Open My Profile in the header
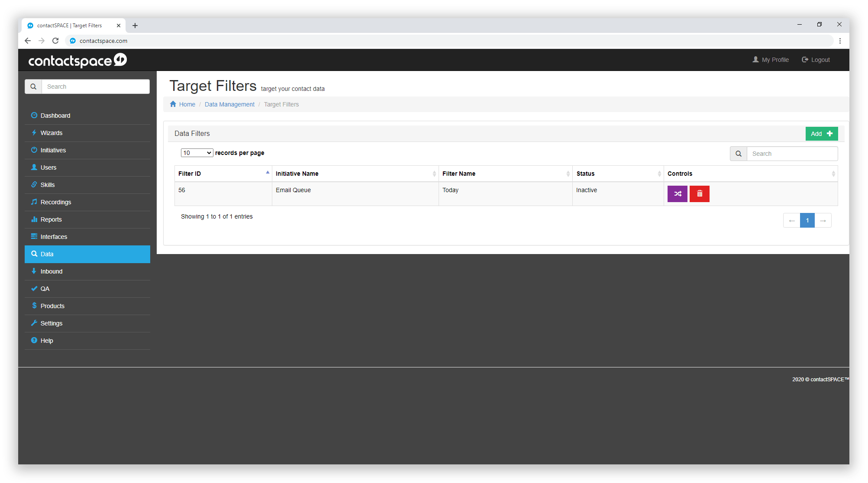The width and height of the screenshot is (868, 483). 771,60
